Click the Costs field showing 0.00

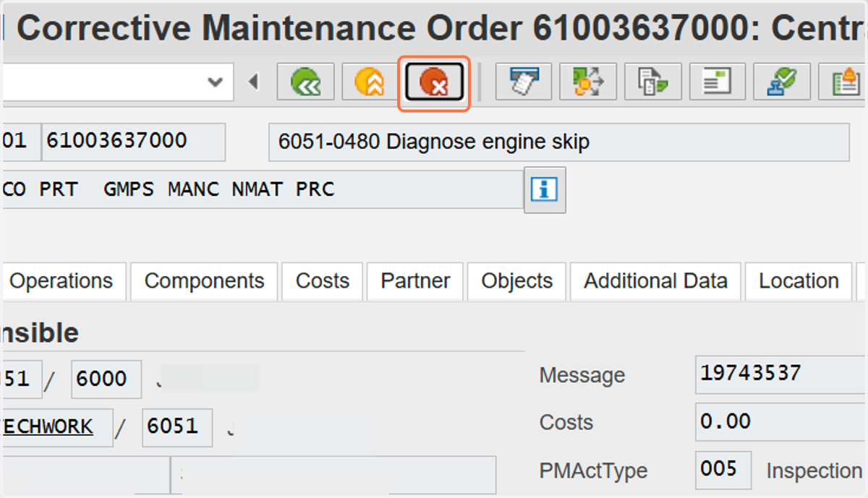point(781,421)
